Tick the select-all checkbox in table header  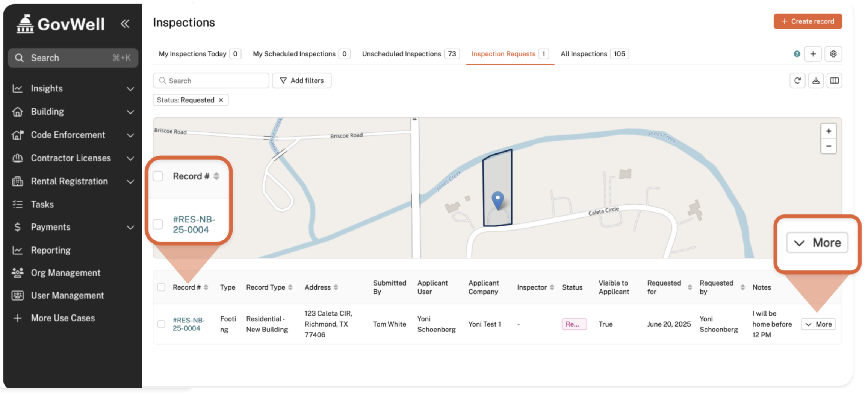click(161, 287)
